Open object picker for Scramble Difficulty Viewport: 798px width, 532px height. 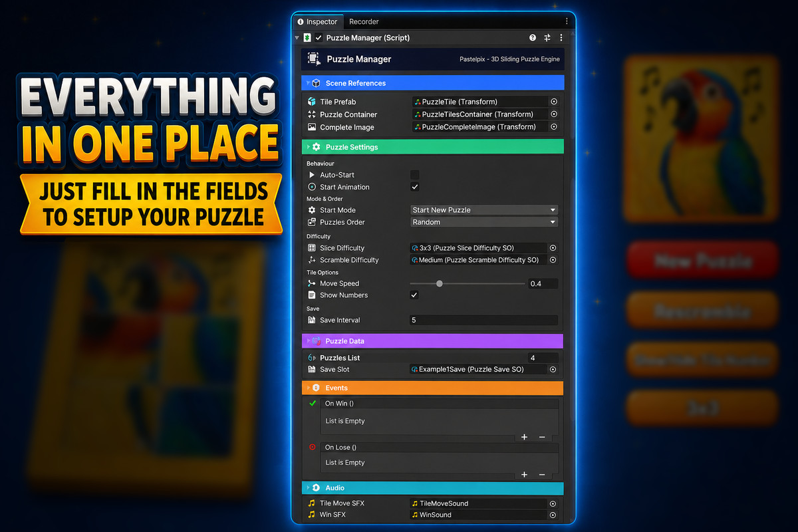[x=553, y=260]
